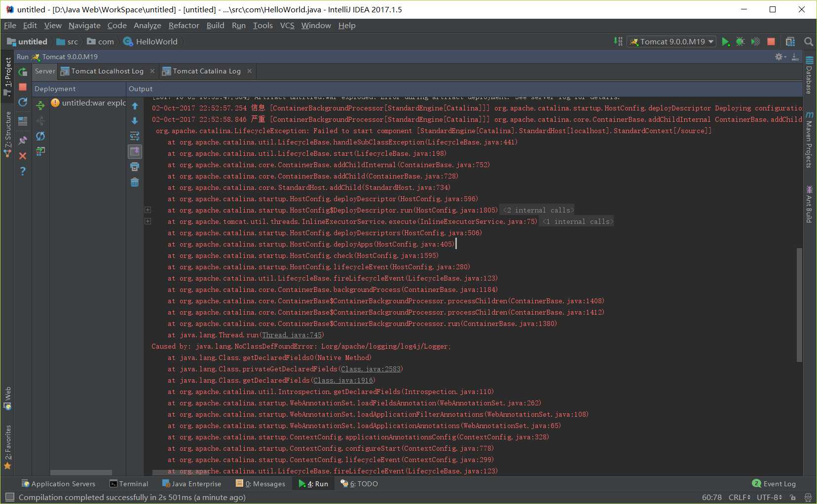Select untitled:war exploded deployment item
The image size is (817, 504).
89,103
